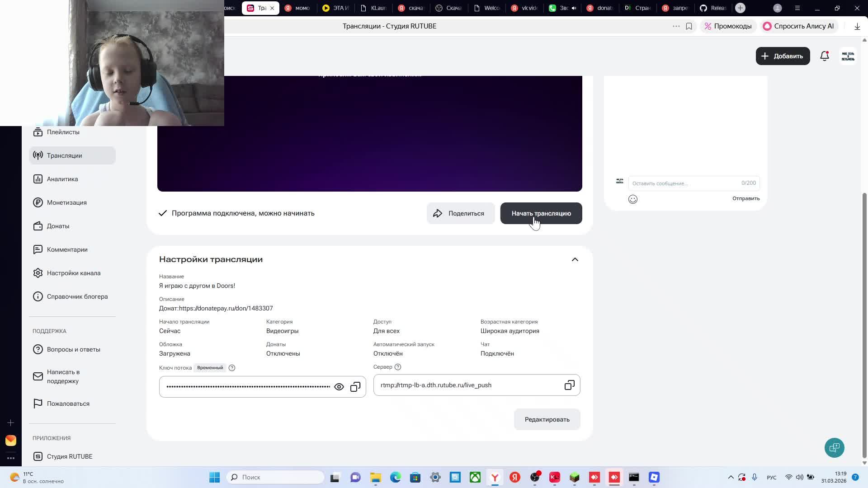Copy the RTMP server URL
The height and width of the screenshot is (488, 868).
pos(569,385)
